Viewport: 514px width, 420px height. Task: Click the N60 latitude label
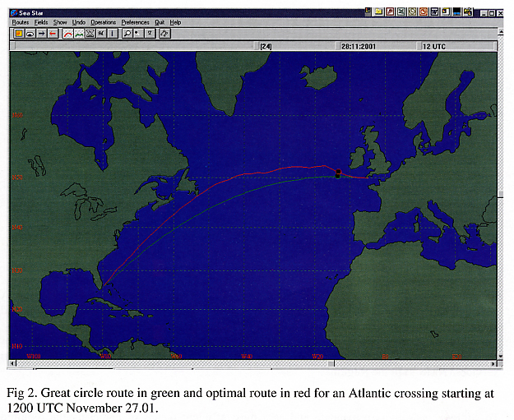pyautogui.click(x=17, y=115)
